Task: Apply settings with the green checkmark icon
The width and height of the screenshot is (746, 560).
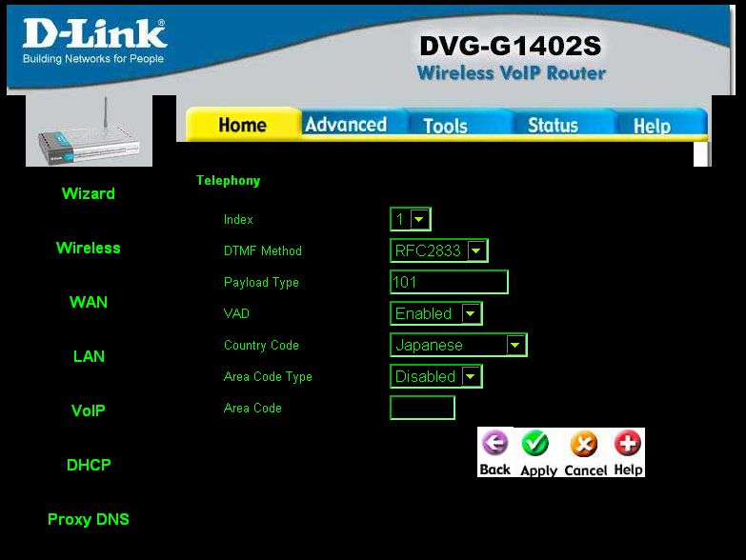Action: [535, 443]
